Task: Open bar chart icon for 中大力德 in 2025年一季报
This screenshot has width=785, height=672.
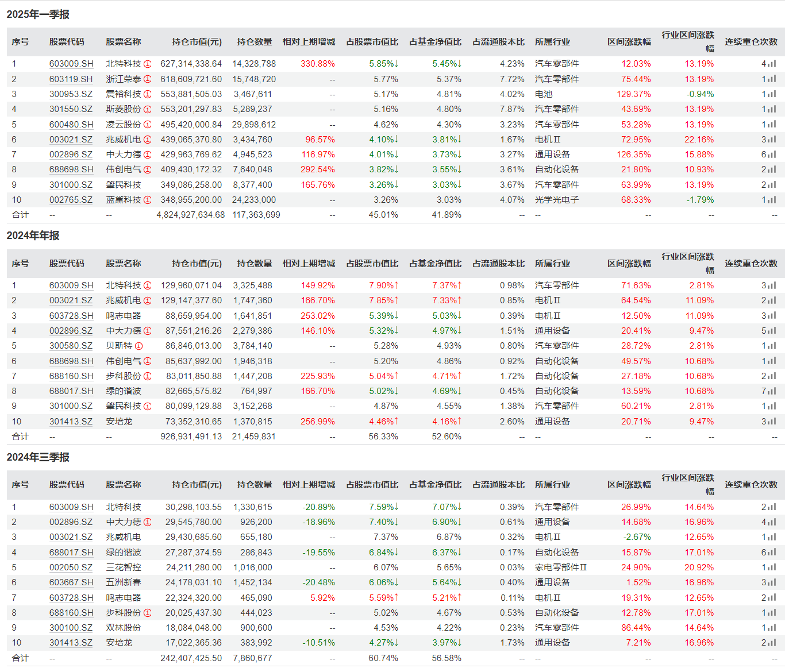Action: [772, 155]
